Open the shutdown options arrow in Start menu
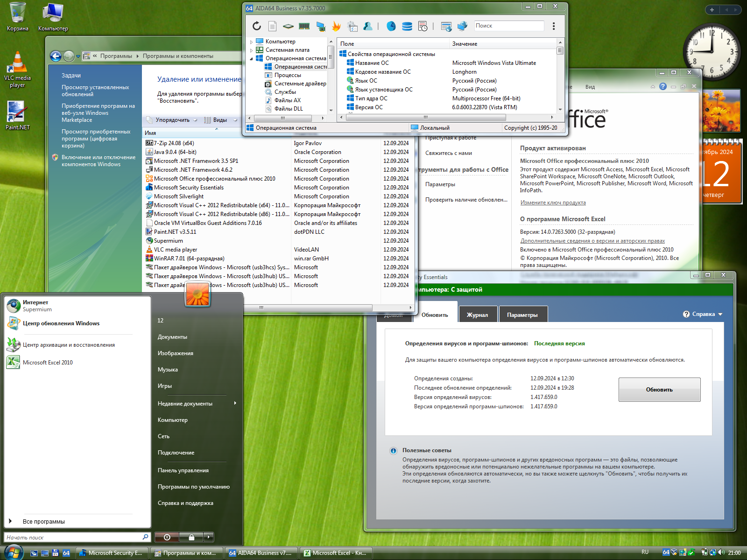Viewport: 747px width, 560px height. point(209,537)
